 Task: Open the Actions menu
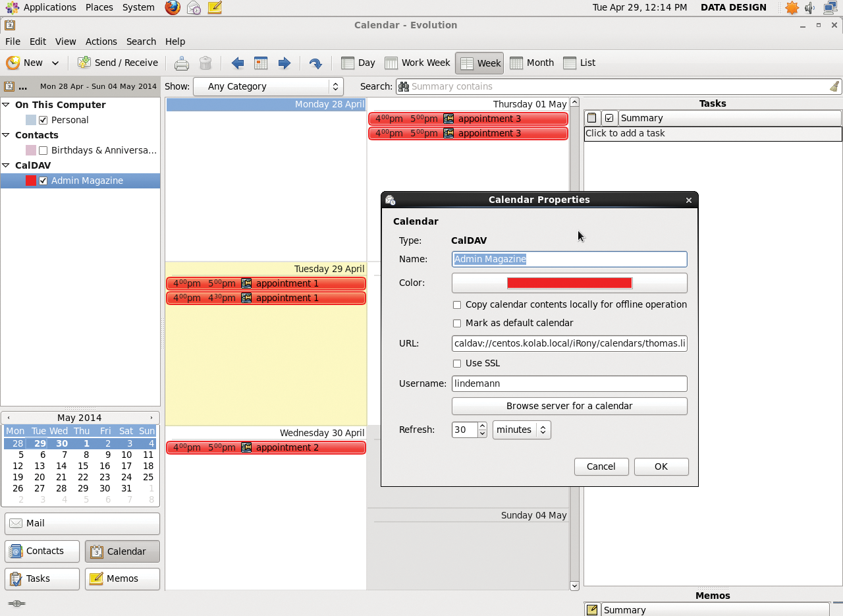(101, 42)
